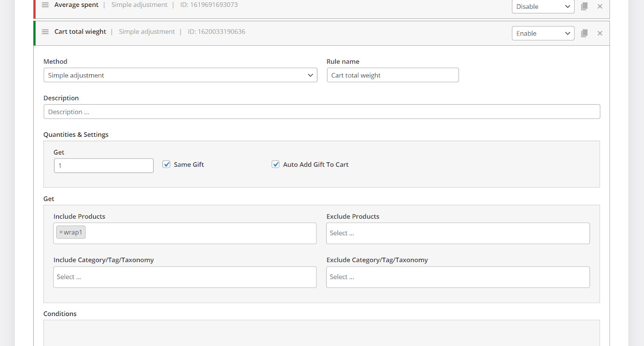
Task: Click the Description input field
Action: [322, 112]
